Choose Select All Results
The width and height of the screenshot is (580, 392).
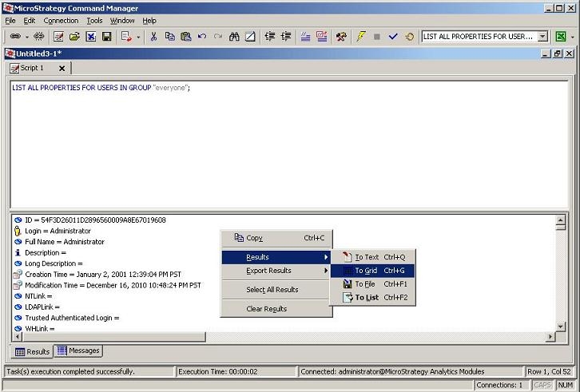tap(276, 290)
